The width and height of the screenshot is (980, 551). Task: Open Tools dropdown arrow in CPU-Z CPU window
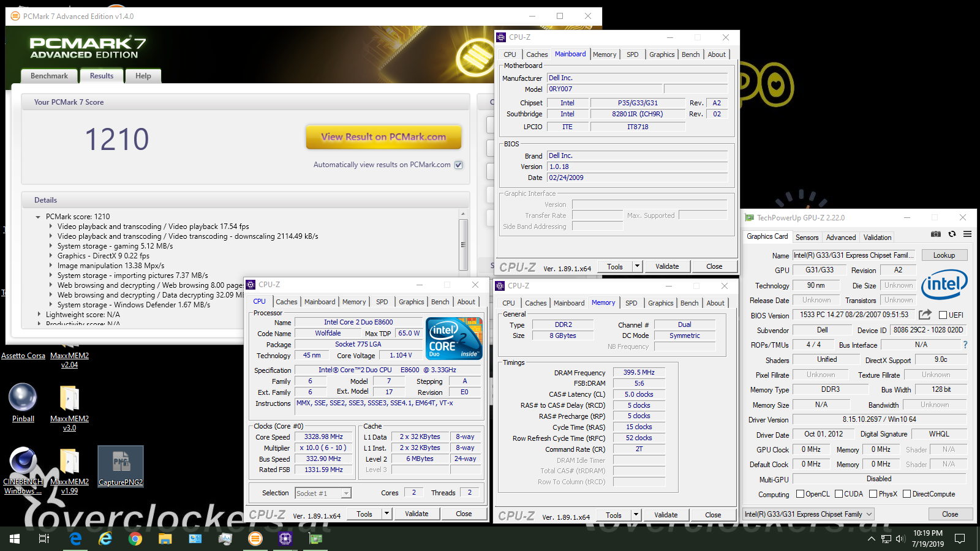386,514
